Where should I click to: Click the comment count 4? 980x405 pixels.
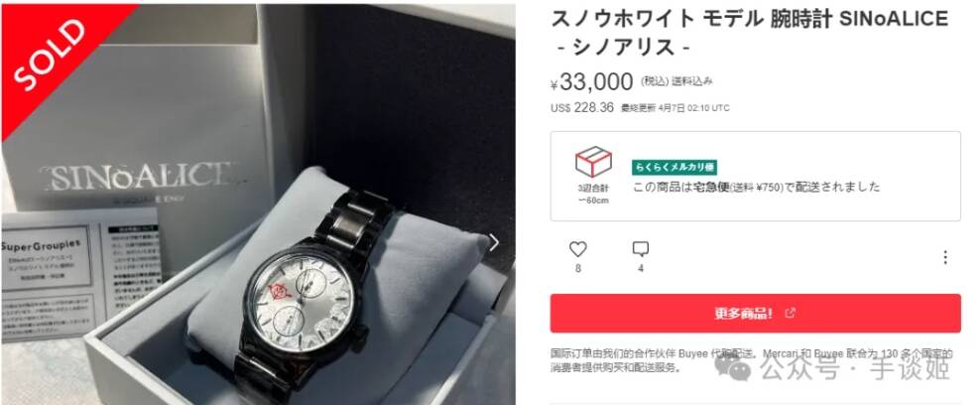[x=641, y=269]
